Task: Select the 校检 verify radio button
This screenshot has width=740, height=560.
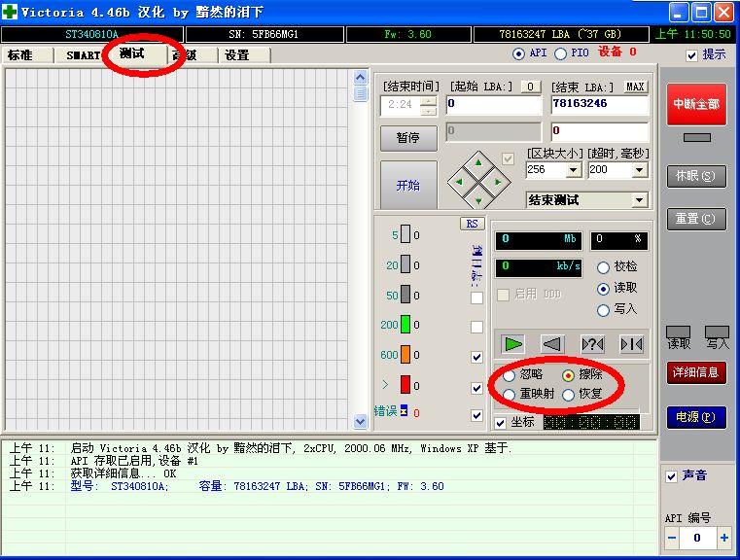Action: 603,267
